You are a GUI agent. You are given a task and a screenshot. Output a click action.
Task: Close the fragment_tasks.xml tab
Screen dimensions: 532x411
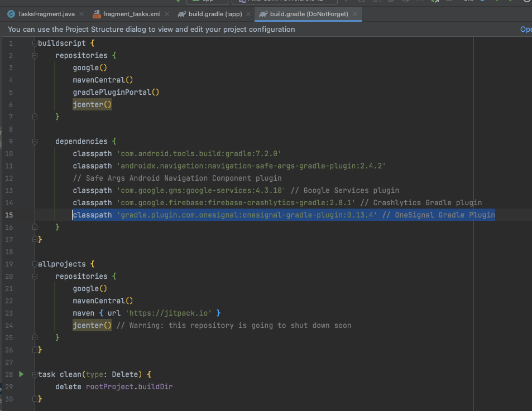167,14
